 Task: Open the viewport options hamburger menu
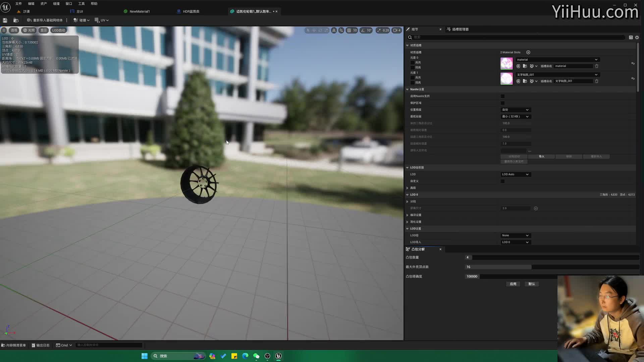4,30
